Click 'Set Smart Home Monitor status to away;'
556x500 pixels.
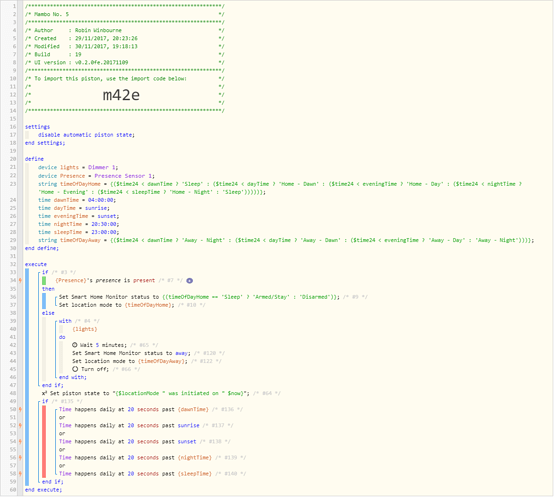point(132,354)
